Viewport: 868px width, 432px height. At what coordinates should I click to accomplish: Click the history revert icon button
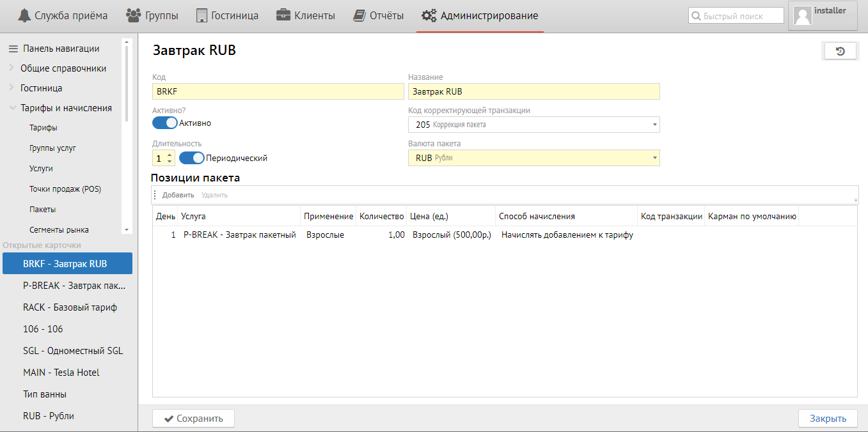click(840, 51)
